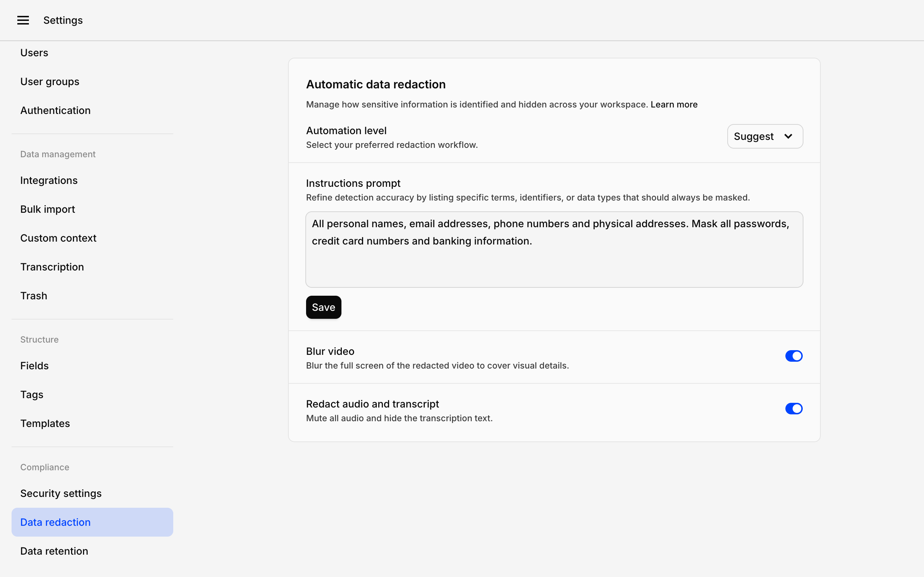
Task: Go to the Transcription section
Action: pos(52,267)
